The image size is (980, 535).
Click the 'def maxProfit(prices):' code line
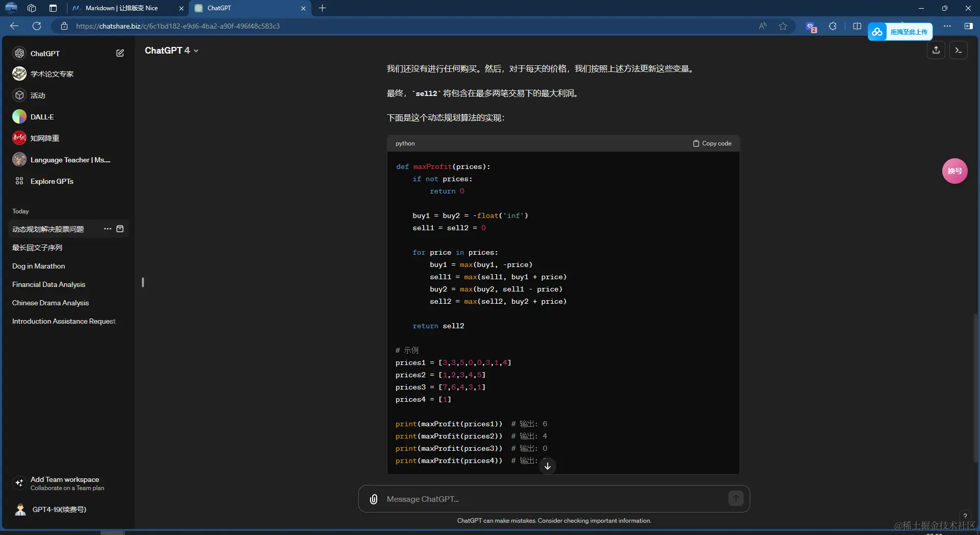(443, 167)
